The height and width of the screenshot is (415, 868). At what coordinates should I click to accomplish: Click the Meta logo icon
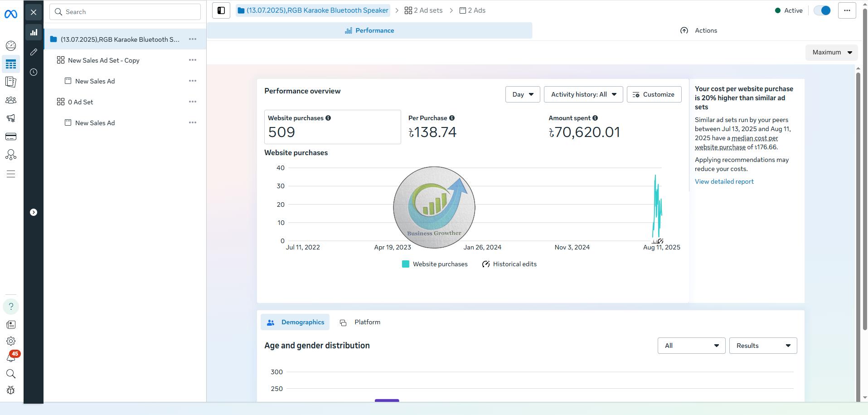click(x=11, y=15)
